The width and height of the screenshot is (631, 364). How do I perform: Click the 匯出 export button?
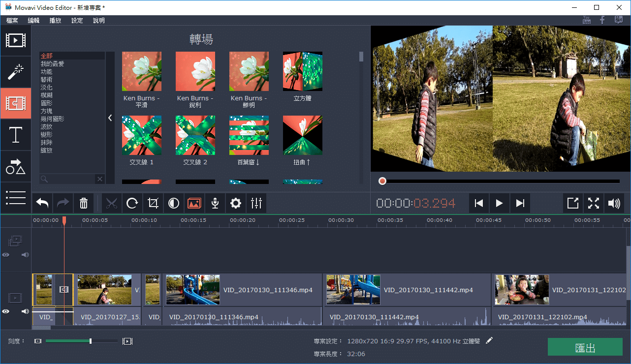(585, 347)
